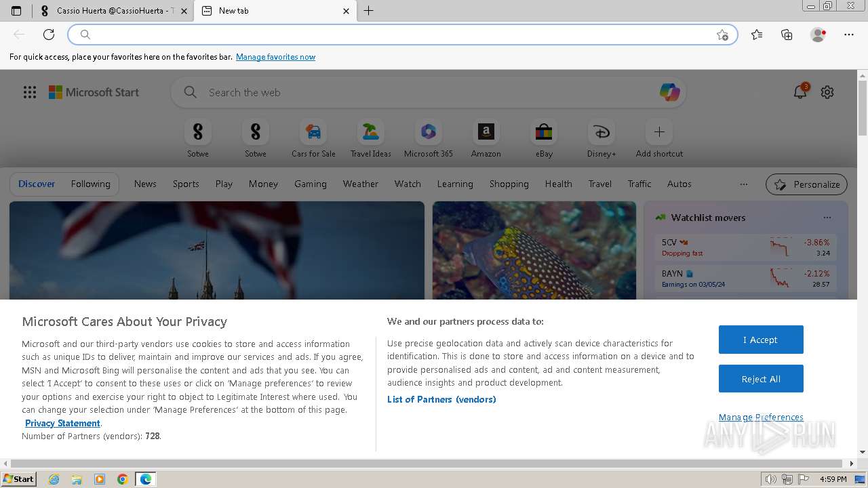Open the spotted fish story image
This screenshot has width=868, height=488.
point(534,250)
